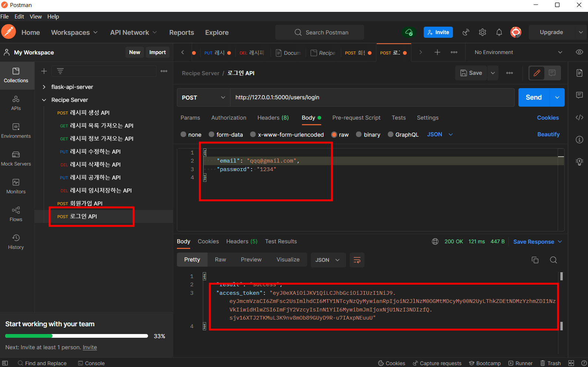Click the Invite link in team progress
Image resolution: width=588 pixels, height=367 pixels.
pyautogui.click(x=90, y=347)
